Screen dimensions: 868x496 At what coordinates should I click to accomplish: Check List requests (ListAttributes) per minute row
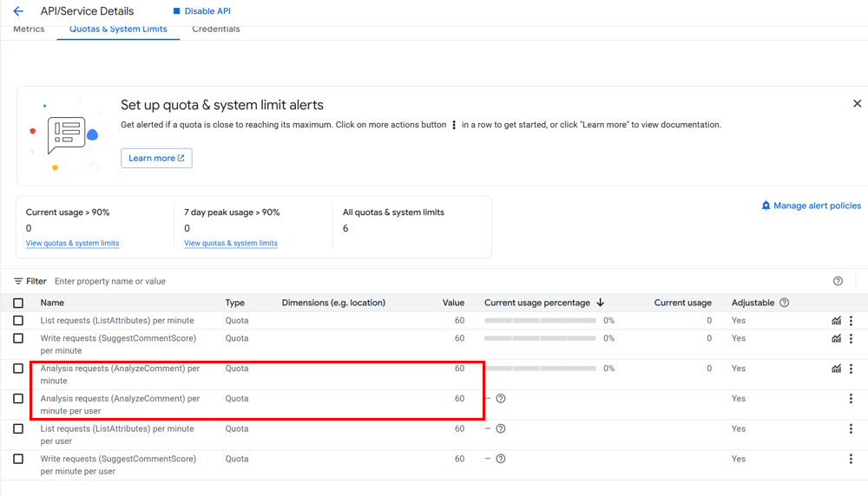pos(18,321)
